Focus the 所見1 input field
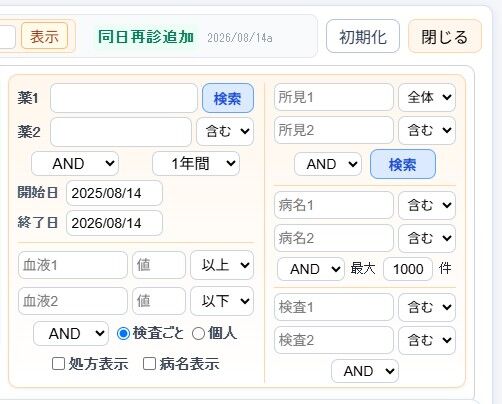The width and height of the screenshot is (502, 404). pyautogui.click(x=334, y=97)
